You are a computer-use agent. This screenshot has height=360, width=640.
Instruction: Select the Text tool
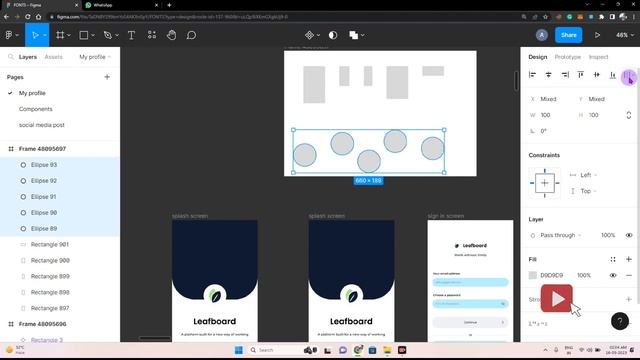(131, 35)
